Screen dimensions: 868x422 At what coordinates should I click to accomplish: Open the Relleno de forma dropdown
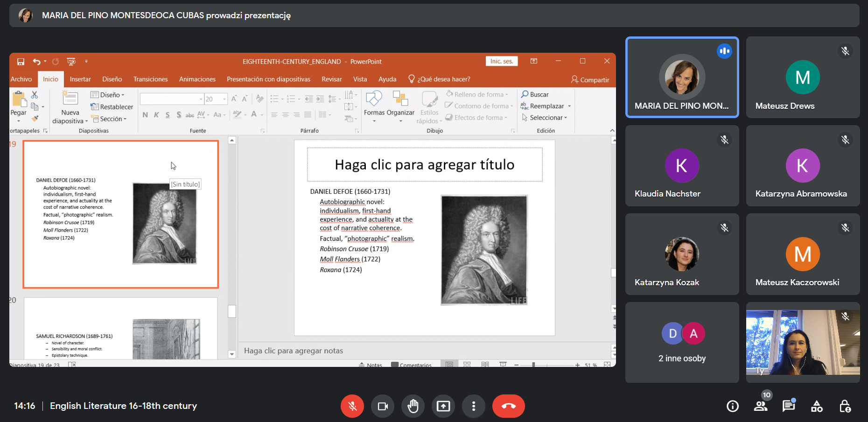tap(477, 94)
